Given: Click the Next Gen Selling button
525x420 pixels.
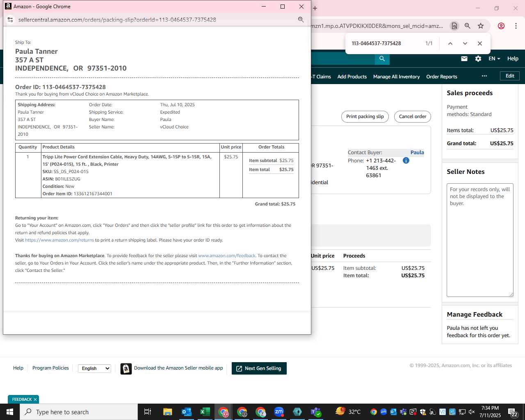Looking at the screenshot, I should 259,368.
